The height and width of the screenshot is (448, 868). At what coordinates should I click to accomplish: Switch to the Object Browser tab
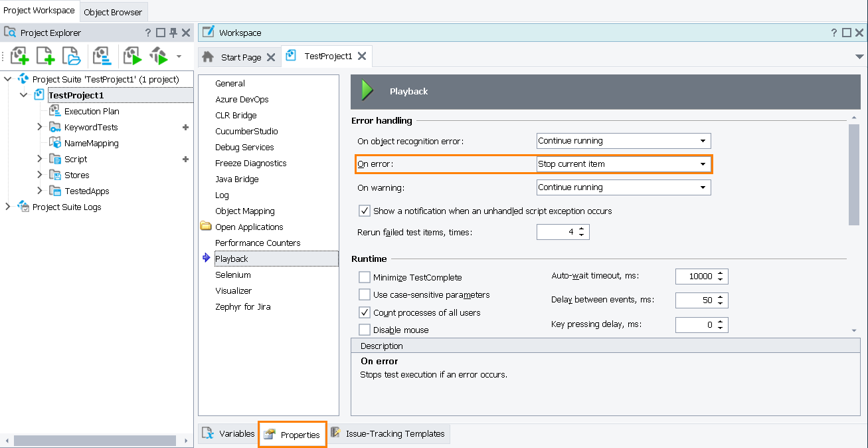(113, 11)
